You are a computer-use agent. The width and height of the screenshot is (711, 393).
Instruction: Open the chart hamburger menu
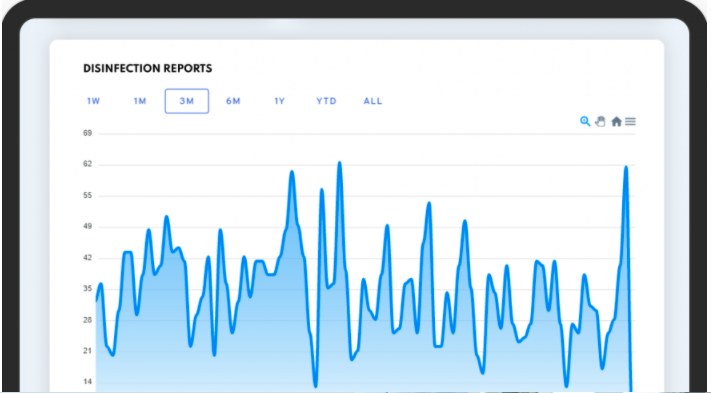[x=630, y=121]
